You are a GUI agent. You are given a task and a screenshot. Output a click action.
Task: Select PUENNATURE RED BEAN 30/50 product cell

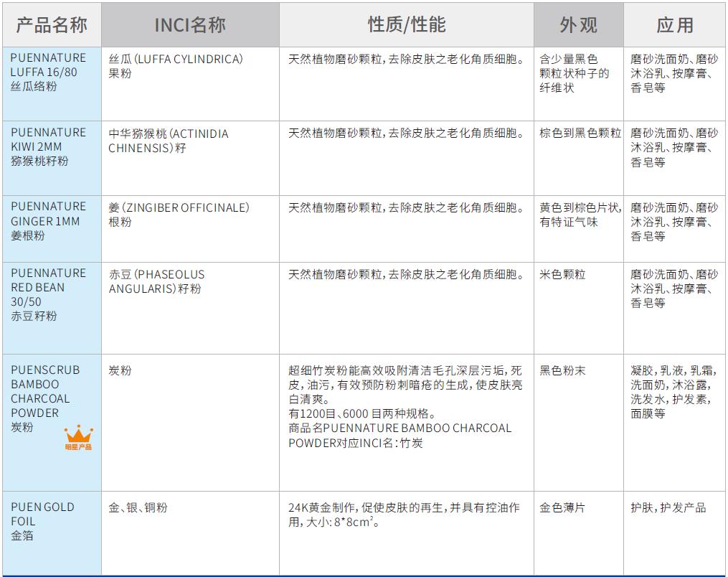tap(52, 309)
